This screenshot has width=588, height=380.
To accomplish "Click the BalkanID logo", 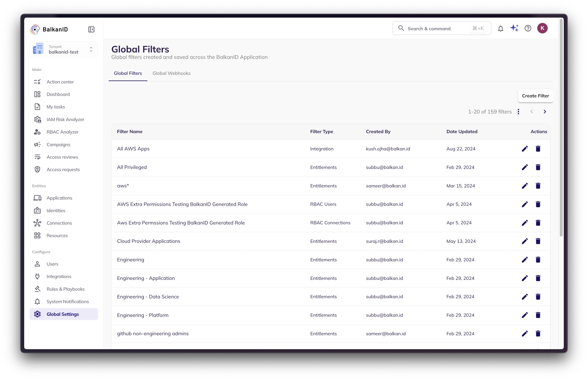I will tap(49, 29).
